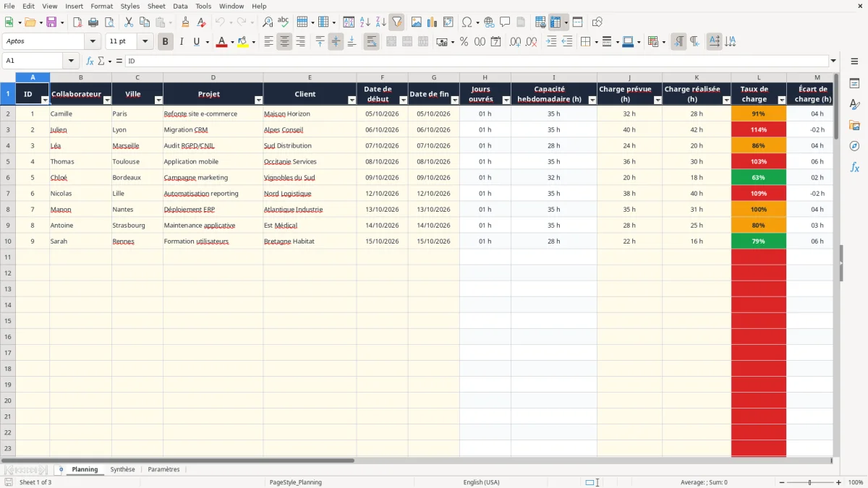This screenshot has width=868, height=488.
Task: Apply yellow background color
Action: tap(242, 42)
